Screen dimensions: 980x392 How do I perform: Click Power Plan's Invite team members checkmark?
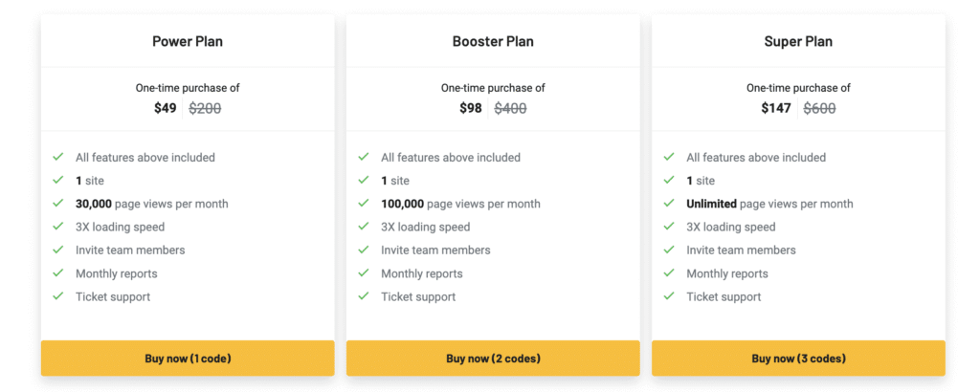coord(58,250)
